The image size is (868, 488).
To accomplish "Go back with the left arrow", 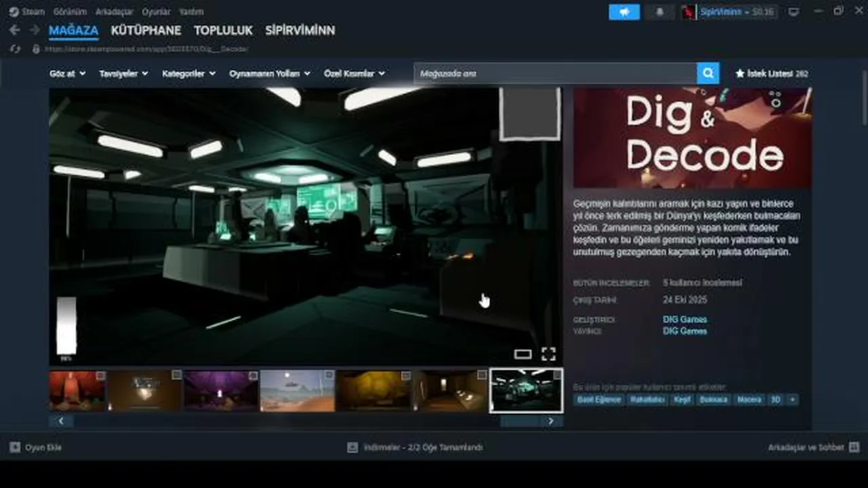I will (x=14, y=30).
